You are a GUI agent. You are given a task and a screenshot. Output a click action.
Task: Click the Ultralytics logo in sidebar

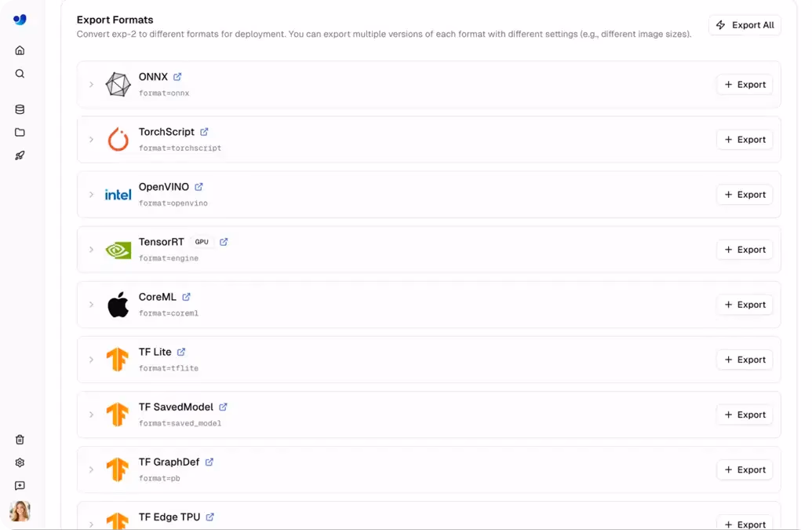pyautogui.click(x=20, y=20)
